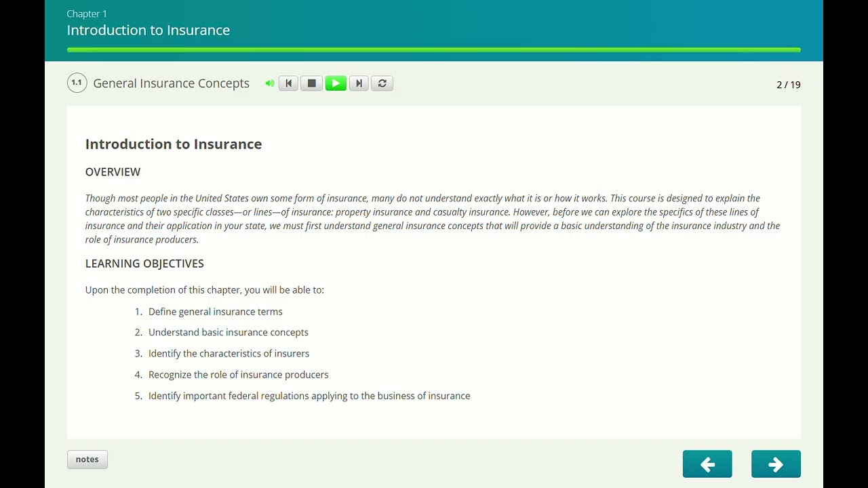Click the green chapter progress bar
The image size is (868, 488).
[x=434, y=49]
